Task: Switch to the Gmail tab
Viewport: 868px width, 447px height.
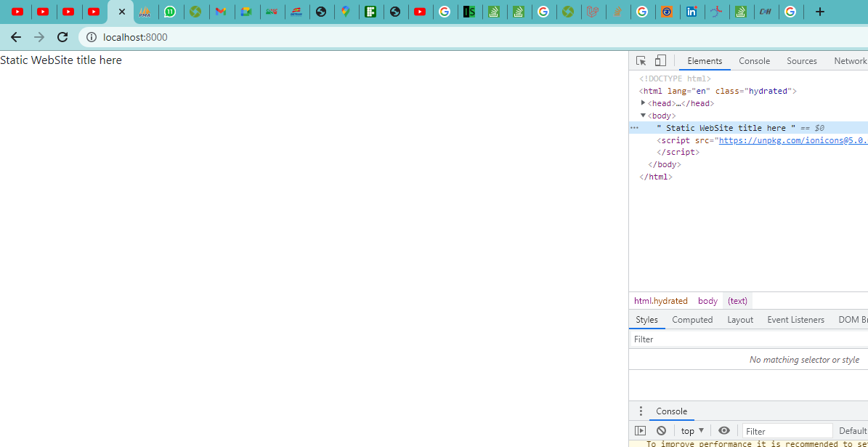Action: pos(221,12)
